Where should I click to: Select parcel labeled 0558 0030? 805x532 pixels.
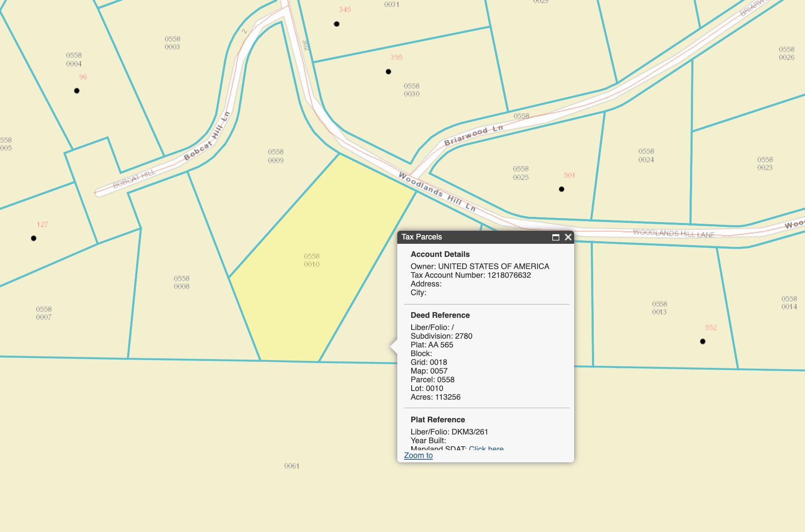coord(412,90)
